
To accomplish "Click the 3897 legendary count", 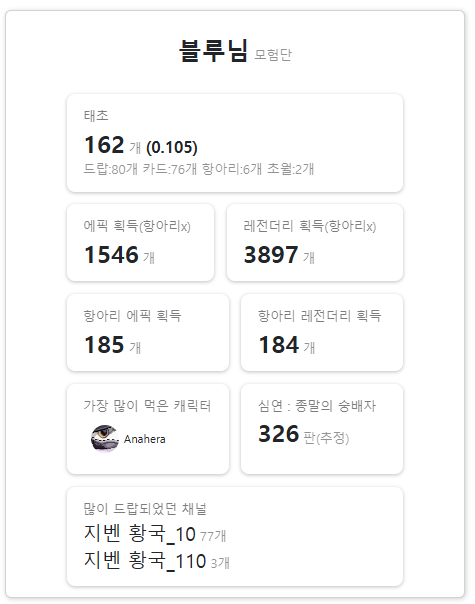I will click(271, 255).
